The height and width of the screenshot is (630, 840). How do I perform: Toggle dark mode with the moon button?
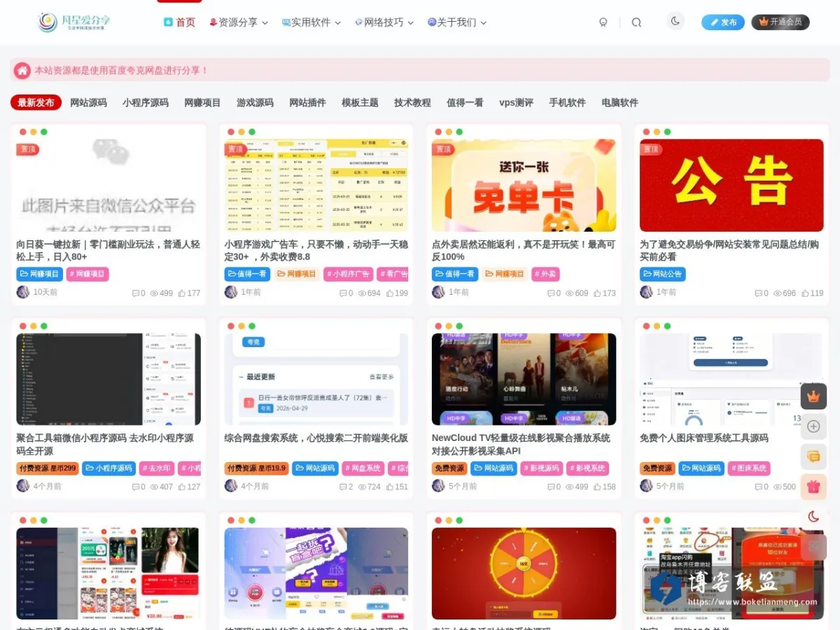[x=675, y=22]
